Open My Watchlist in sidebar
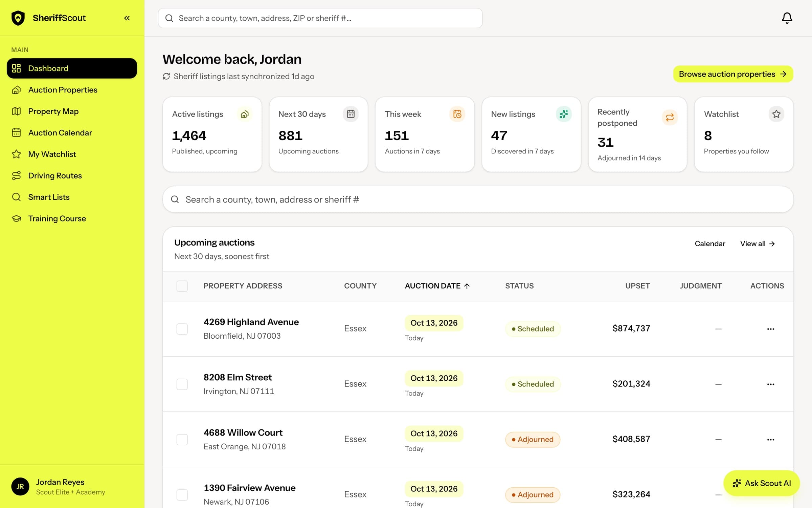This screenshot has height=508, width=812. pyautogui.click(x=72, y=154)
